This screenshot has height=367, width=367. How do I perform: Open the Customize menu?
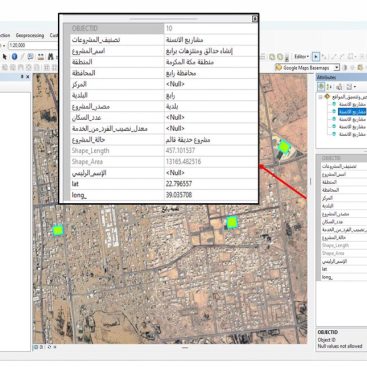pos(54,35)
